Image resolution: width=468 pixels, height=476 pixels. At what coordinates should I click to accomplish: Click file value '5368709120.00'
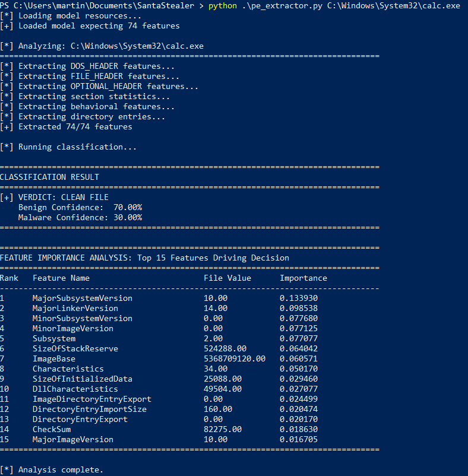pyautogui.click(x=235, y=359)
